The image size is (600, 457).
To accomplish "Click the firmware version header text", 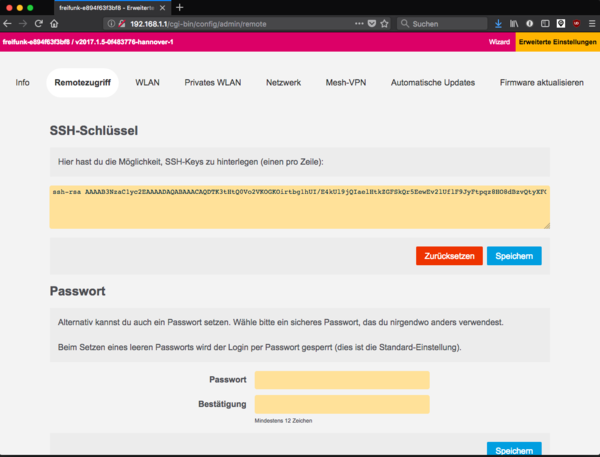I will coord(88,42).
